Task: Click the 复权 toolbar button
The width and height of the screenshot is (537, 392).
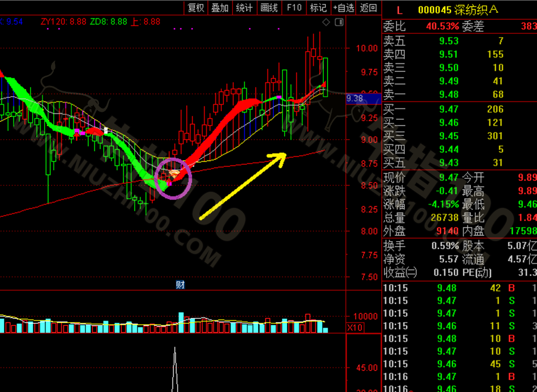Action: pyautogui.click(x=195, y=8)
